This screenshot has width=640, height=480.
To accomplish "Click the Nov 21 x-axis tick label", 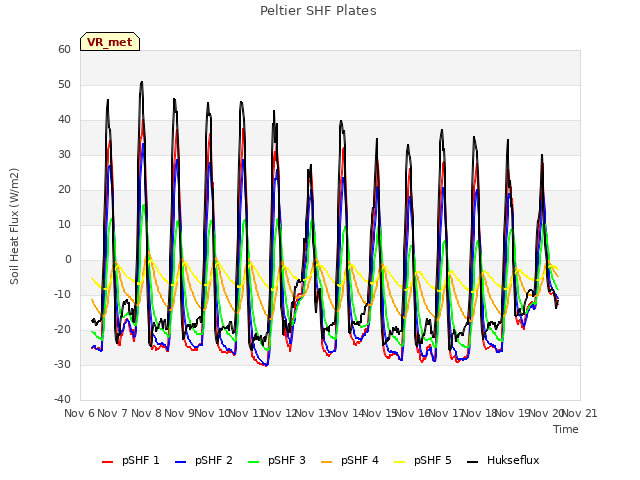I will [x=580, y=413].
